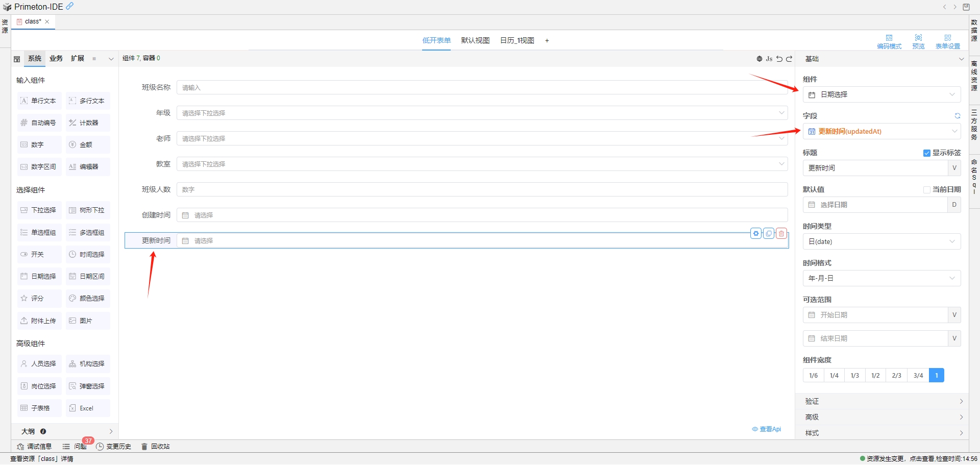
Task: Enable the 当前日期 checkbox
Action: pos(927,189)
